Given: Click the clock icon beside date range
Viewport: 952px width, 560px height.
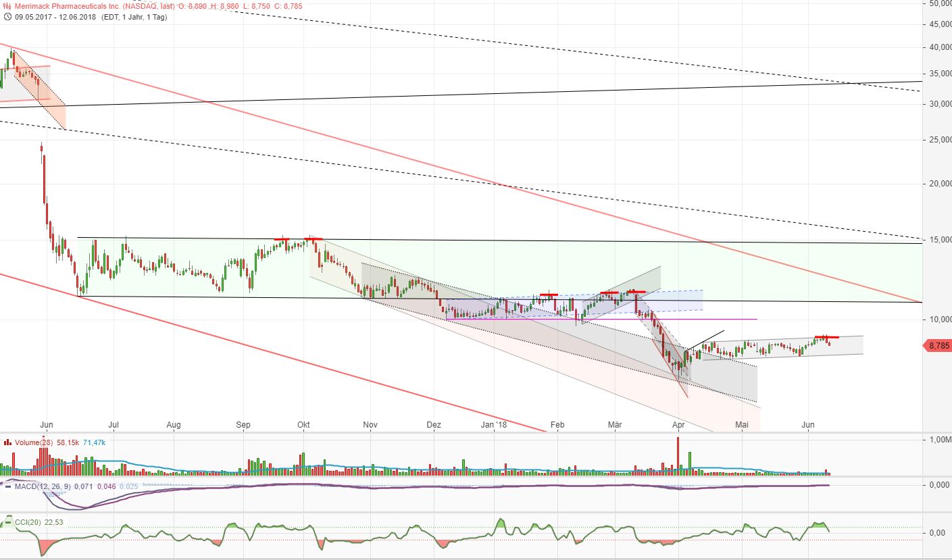Looking at the screenshot, I should coord(7,17).
